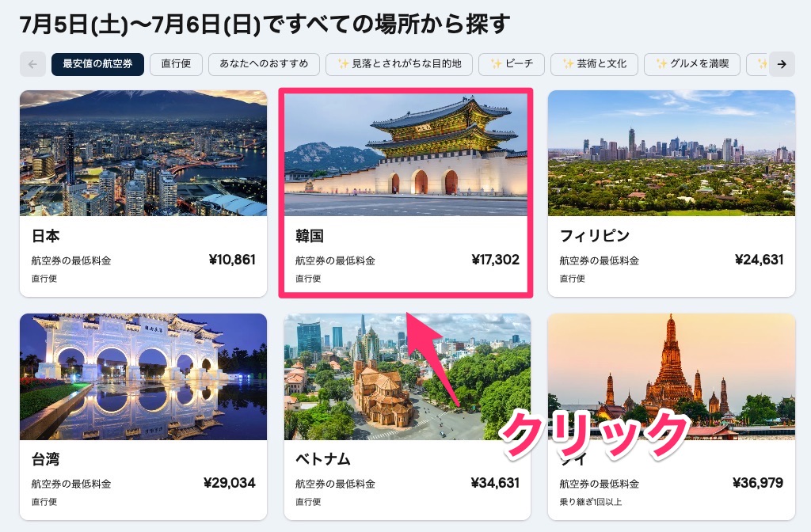Select the ビーチ filter chip
The width and height of the screenshot is (811, 532).
512,64
